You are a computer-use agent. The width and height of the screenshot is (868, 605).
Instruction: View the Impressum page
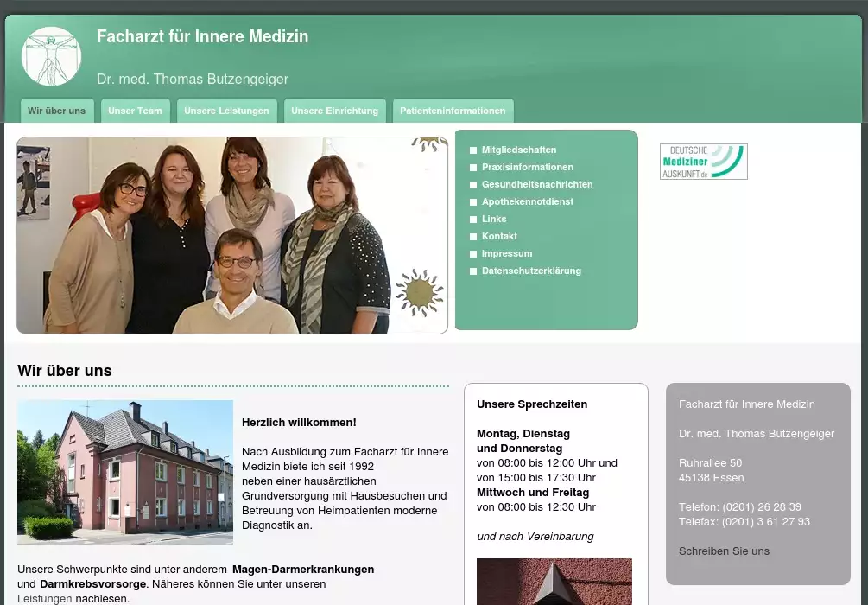(x=507, y=253)
